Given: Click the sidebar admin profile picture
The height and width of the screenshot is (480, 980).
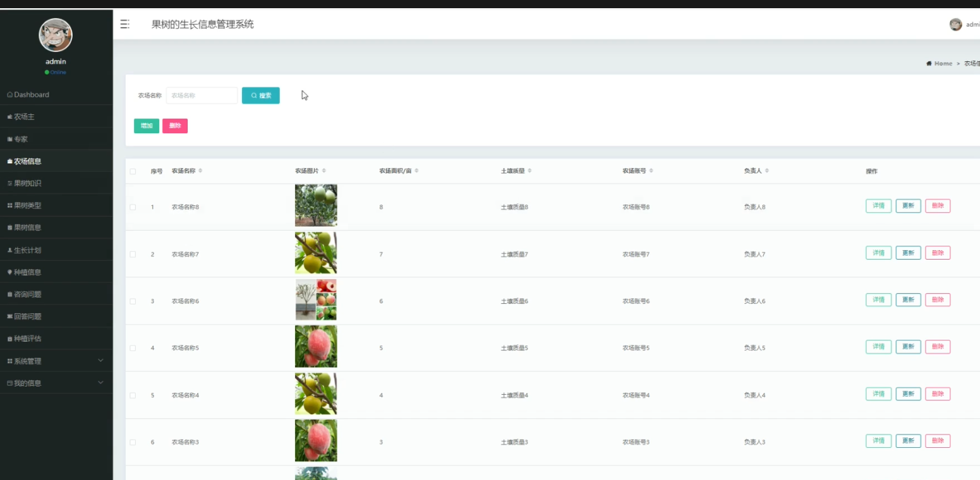Looking at the screenshot, I should coord(56,35).
